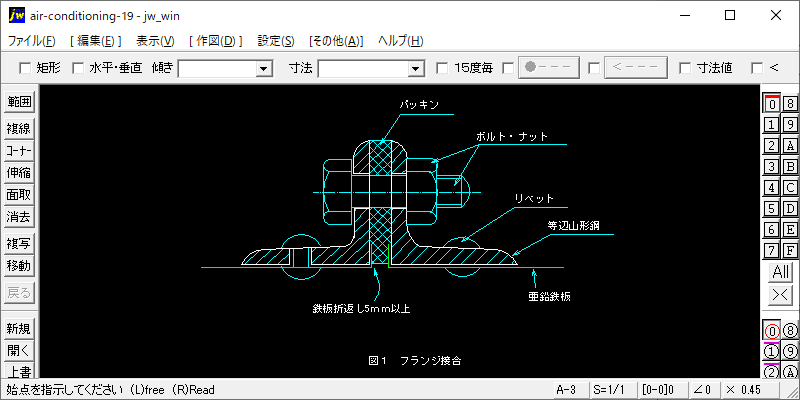Click the 傾き angle input field
The width and height of the screenshot is (800, 400).
217,68
